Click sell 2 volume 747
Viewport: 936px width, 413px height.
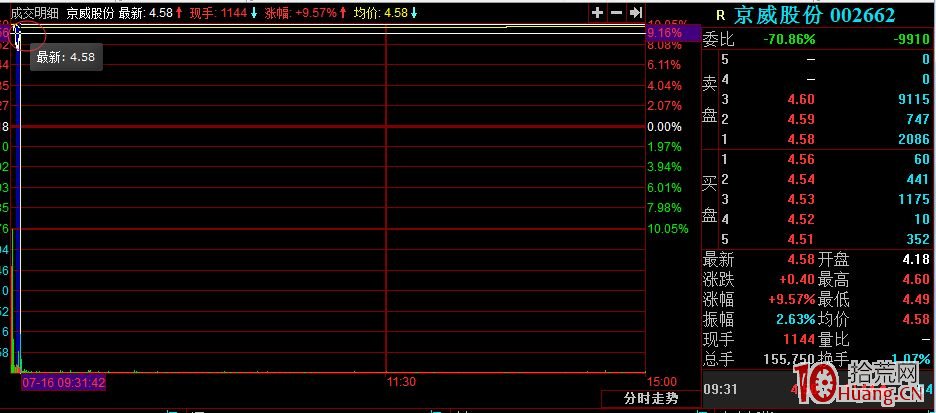pyautogui.click(x=918, y=119)
